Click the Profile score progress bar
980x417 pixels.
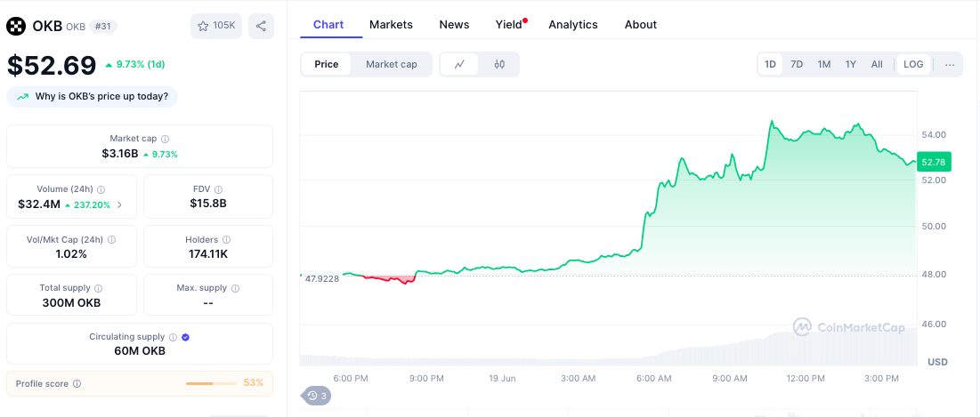point(212,383)
